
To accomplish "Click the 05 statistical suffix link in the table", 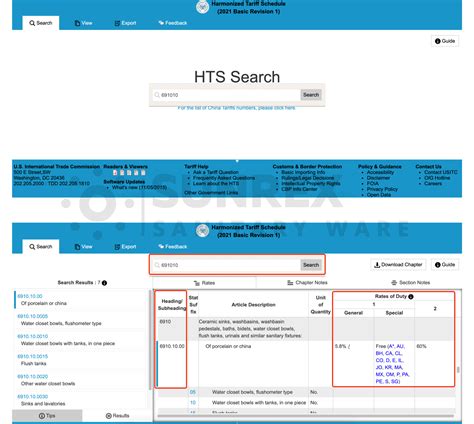I will coord(193,392).
